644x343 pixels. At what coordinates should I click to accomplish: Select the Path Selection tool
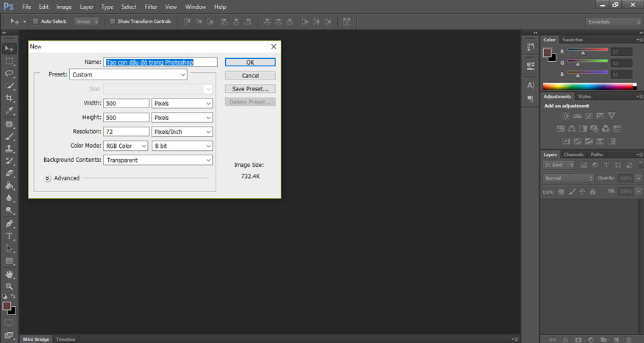point(9,249)
